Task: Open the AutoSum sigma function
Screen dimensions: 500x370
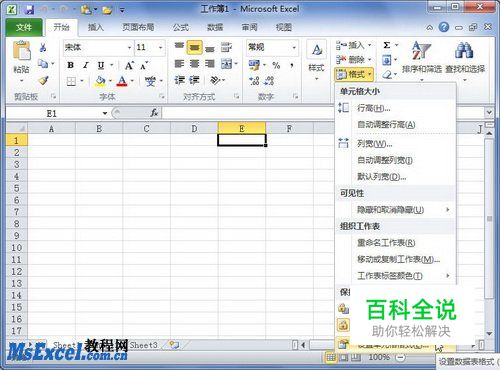Action: click(x=387, y=45)
